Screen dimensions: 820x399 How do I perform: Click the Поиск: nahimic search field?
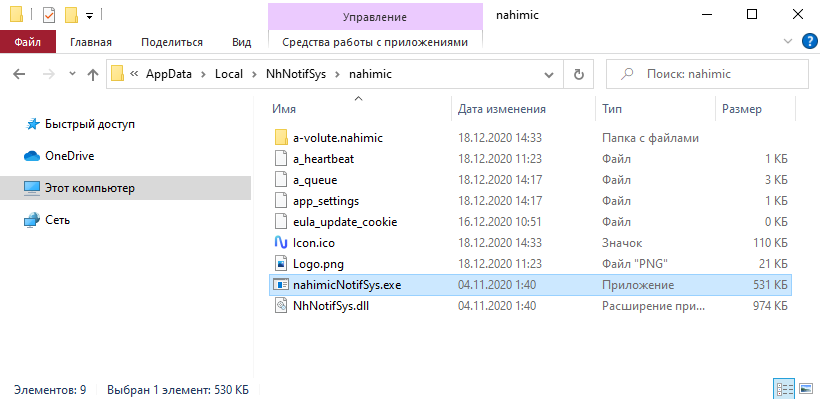pyautogui.click(x=707, y=74)
